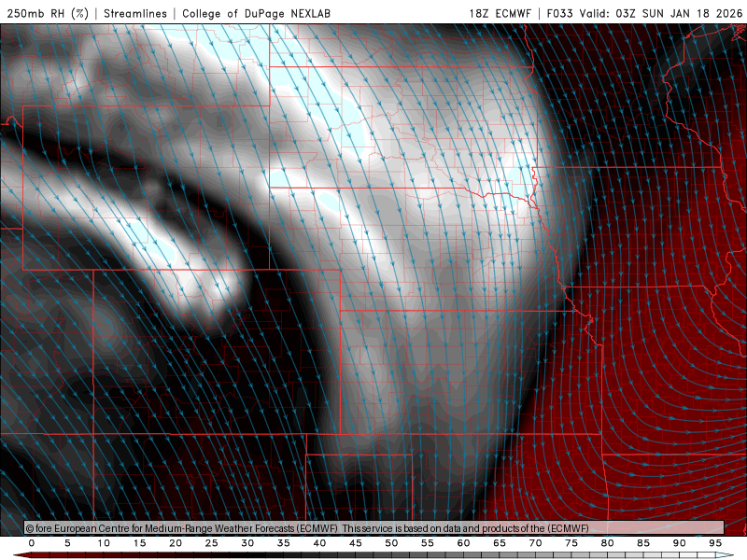This screenshot has height=560, width=747.
Task: Click the '250mb RH (%)' title text
Action: pos(48,13)
